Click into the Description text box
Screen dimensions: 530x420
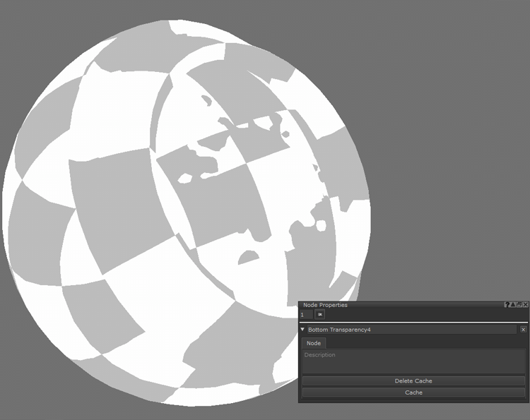click(413, 361)
